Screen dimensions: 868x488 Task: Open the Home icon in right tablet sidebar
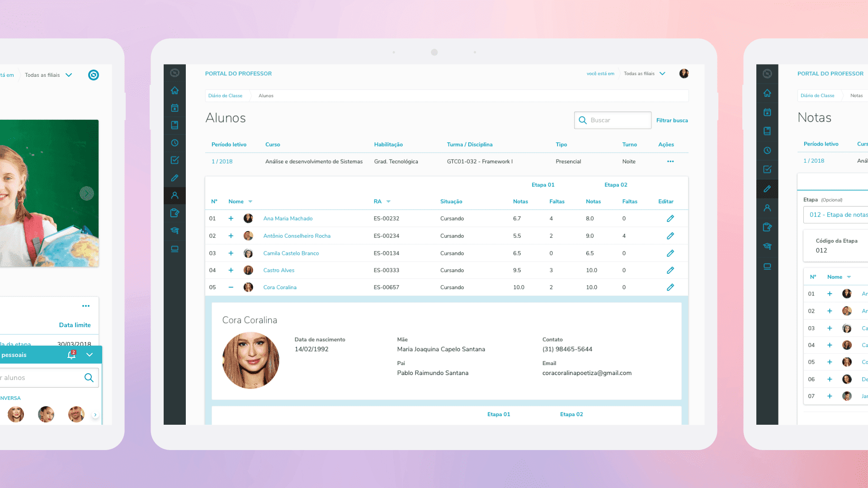point(767,93)
